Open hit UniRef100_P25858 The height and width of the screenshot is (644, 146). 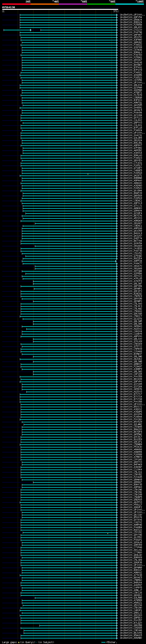click(131, 25)
